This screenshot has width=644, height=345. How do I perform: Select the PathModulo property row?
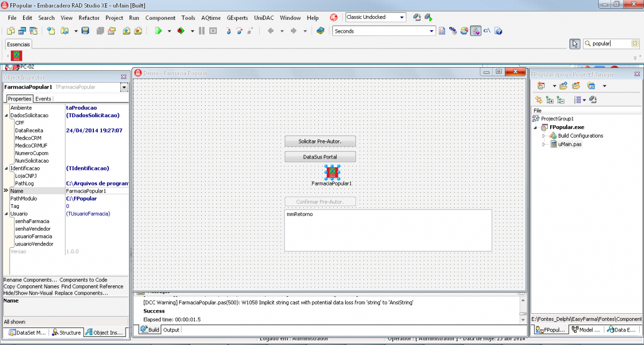(x=66, y=198)
